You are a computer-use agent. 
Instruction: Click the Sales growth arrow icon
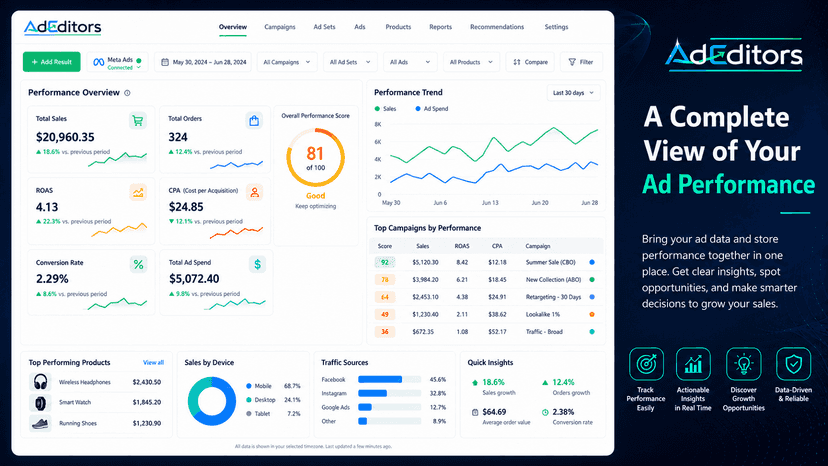point(475,383)
